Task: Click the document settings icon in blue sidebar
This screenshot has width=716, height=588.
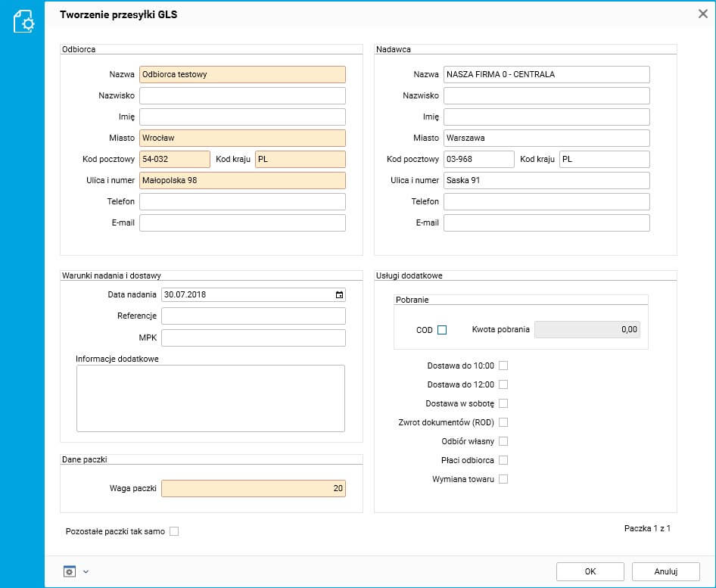Action: click(23, 22)
